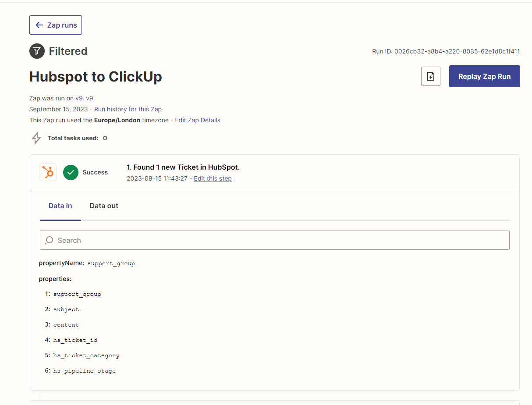Click property 2 subject
532x405 pixels.
tap(66, 309)
